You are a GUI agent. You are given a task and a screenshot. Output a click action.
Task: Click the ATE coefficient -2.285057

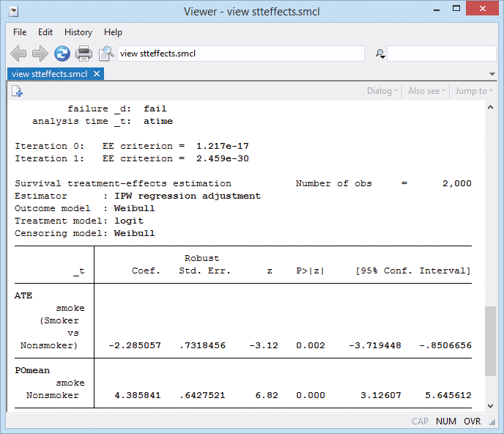point(135,345)
